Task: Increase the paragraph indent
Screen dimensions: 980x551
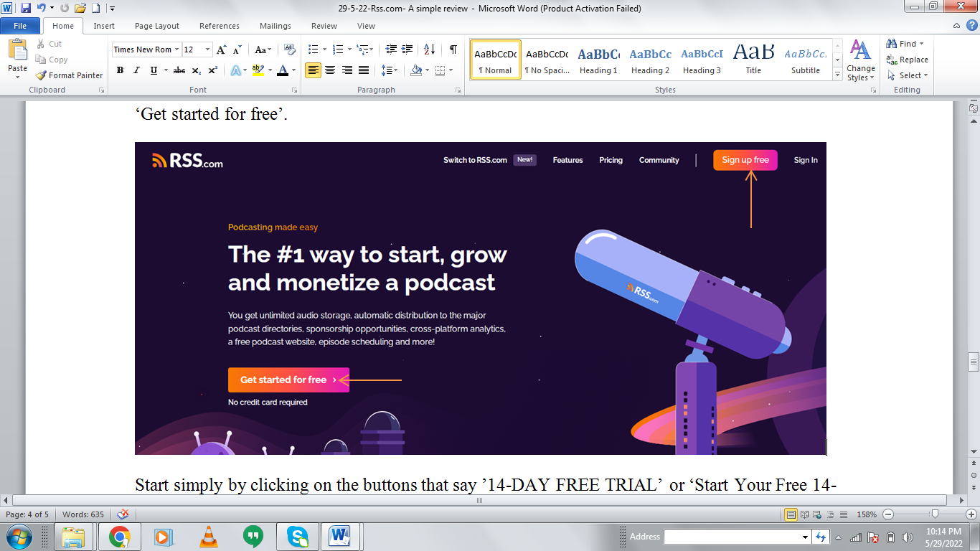Action: coord(407,50)
